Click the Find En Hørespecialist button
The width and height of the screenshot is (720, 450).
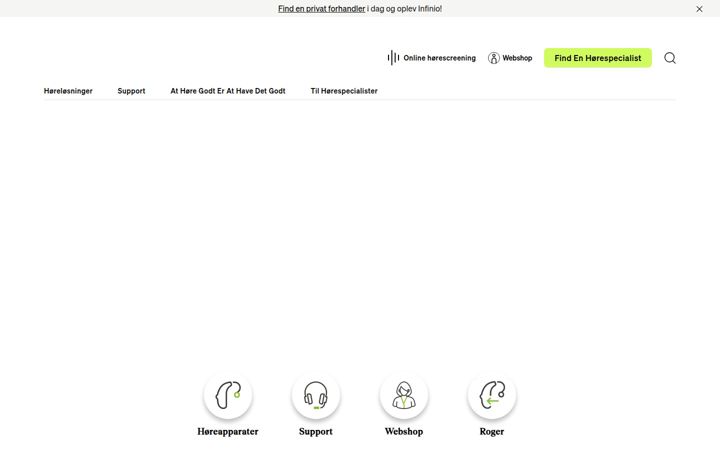point(598,58)
